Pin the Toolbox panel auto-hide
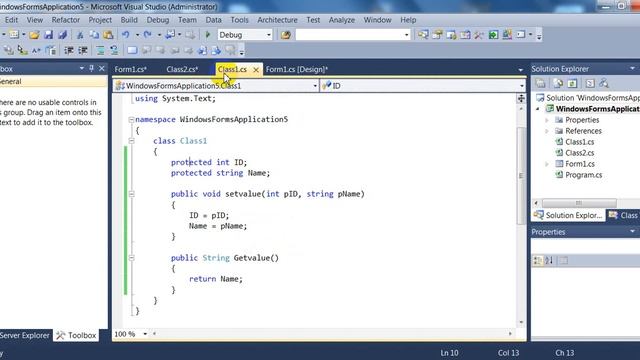 pos(91,69)
